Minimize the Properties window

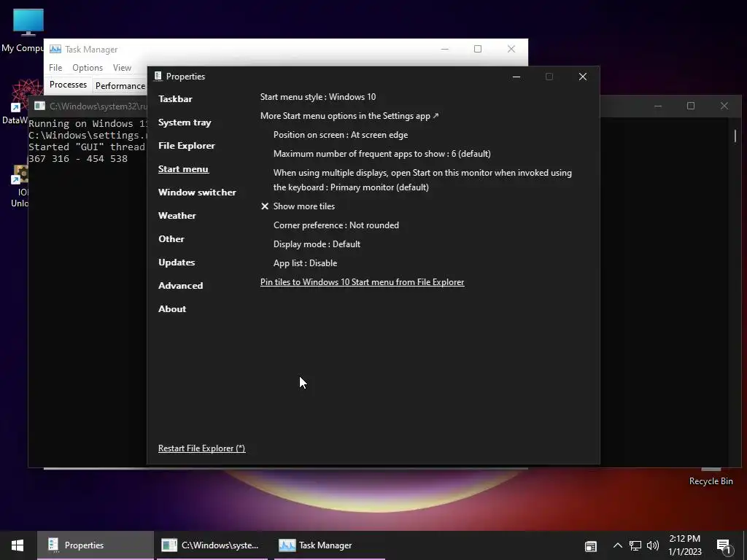(516, 77)
